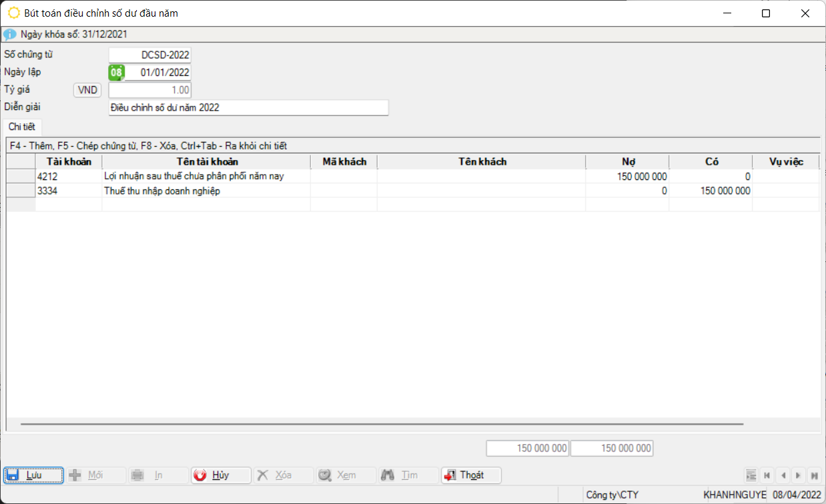
Task: Select the account 4212 cell
Action: tap(69, 177)
